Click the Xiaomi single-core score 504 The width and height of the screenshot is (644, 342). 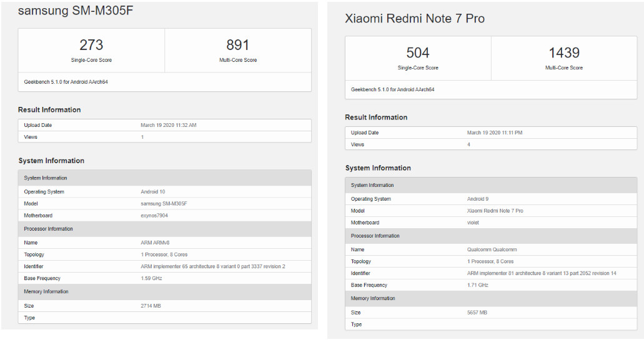point(418,53)
